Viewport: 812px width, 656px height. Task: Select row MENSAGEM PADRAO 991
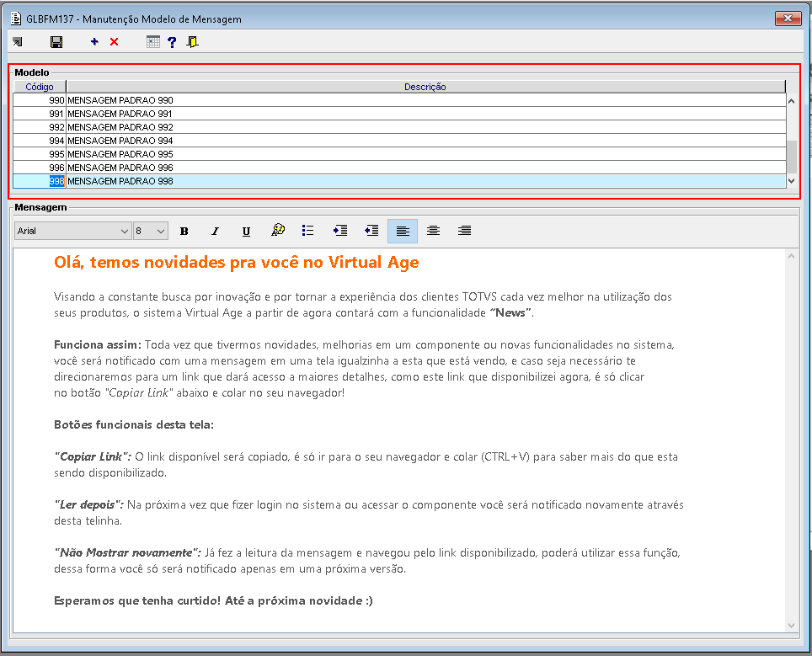point(399,114)
